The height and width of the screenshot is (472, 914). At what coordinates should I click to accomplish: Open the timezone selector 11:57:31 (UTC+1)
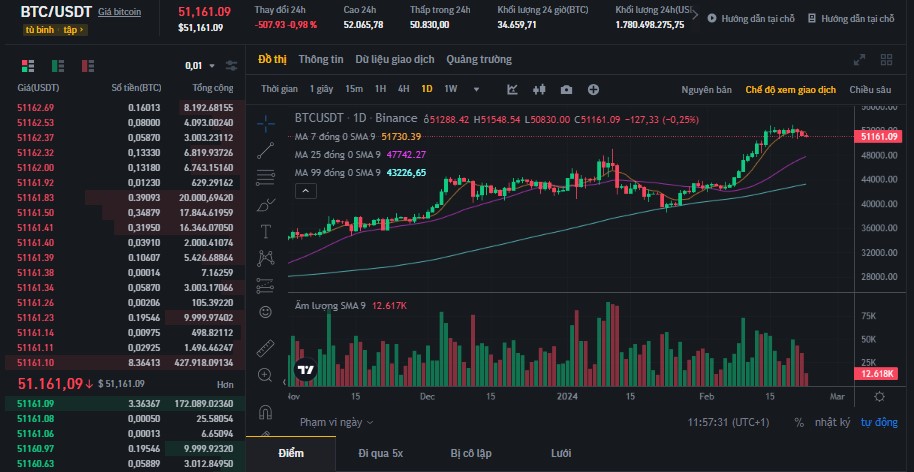point(729,422)
